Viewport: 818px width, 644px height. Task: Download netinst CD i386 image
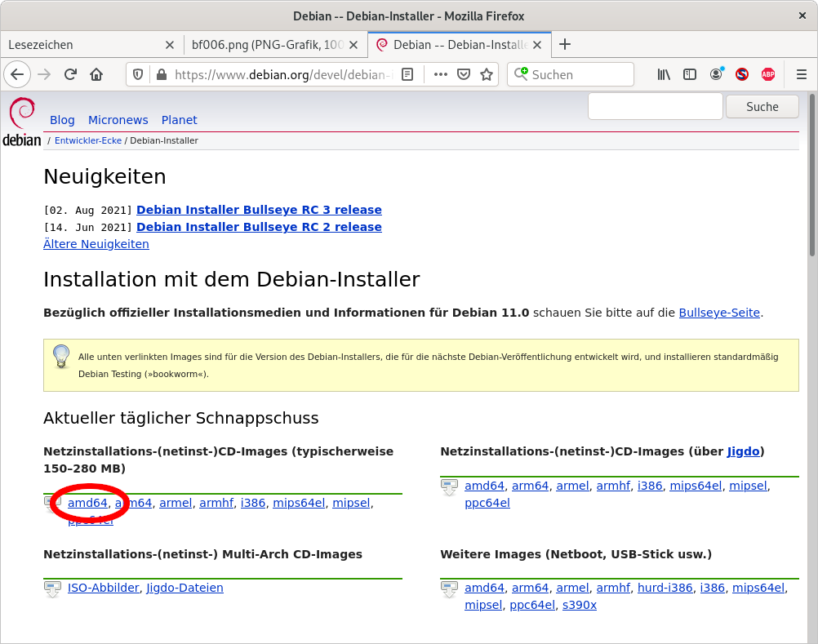pyautogui.click(x=252, y=503)
